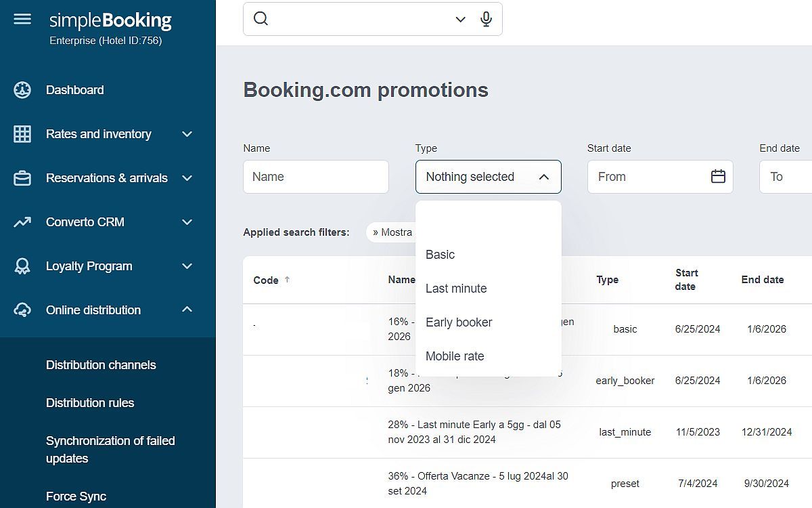Collapse the Online distribution section
The height and width of the screenshot is (508, 812).
(187, 310)
